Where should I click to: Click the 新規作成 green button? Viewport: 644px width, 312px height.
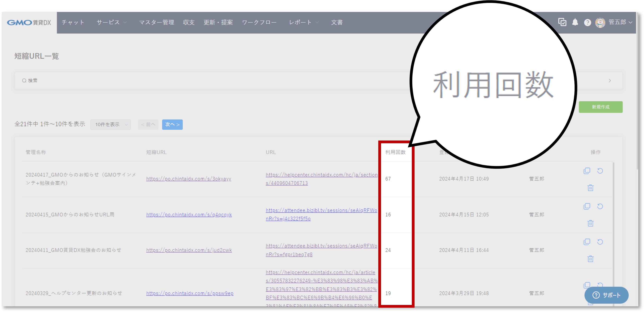point(600,107)
